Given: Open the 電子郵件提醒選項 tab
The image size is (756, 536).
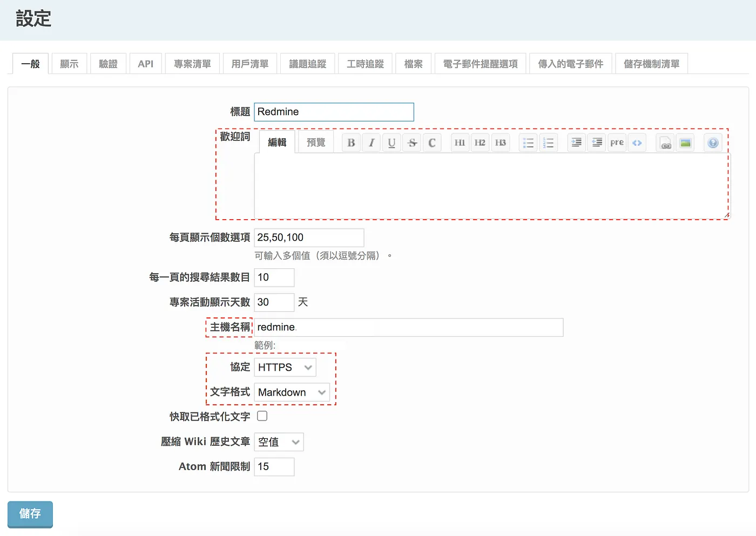Looking at the screenshot, I should point(481,64).
